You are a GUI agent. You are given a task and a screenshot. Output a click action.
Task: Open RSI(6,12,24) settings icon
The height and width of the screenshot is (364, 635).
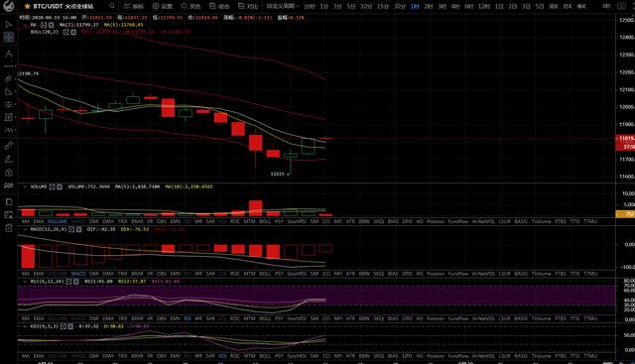tap(68, 281)
